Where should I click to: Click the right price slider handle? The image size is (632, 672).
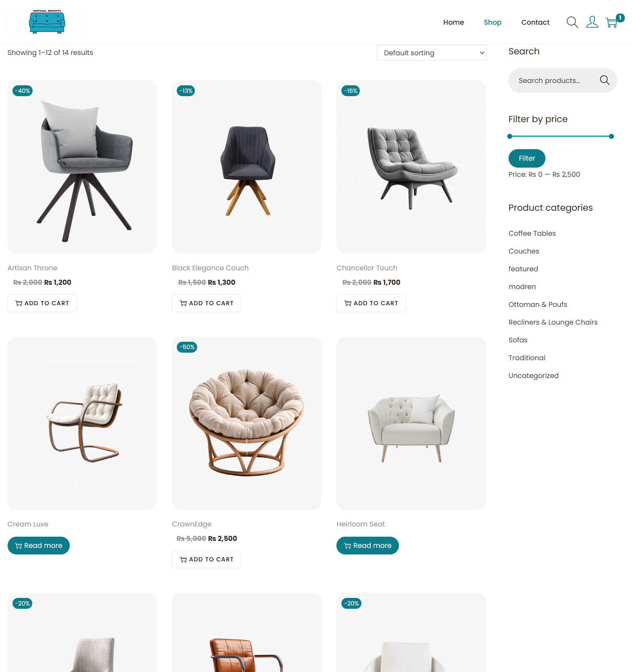point(611,137)
